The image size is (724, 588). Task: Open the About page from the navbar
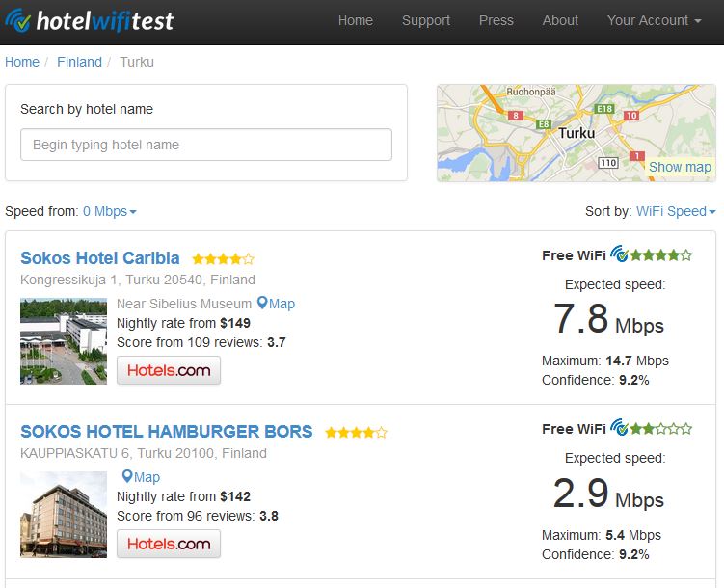(x=560, y=20)
